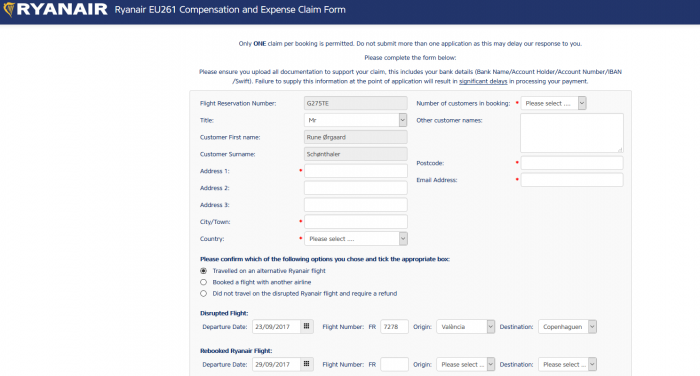Open the Rebooked Ryanair Flight calendar icon
This screenshot has height=376, width=700.
point(306,364)
